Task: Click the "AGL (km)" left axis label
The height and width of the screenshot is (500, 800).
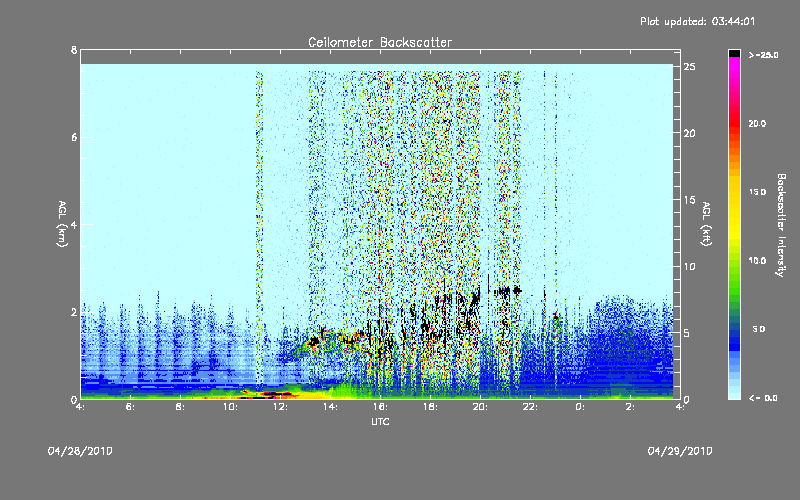Action: [62, 224]
